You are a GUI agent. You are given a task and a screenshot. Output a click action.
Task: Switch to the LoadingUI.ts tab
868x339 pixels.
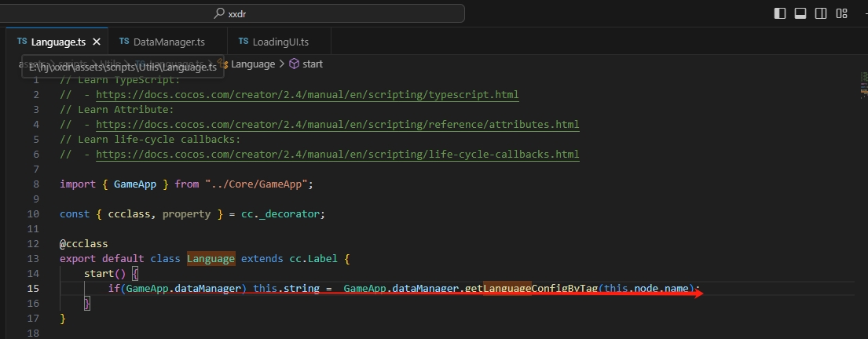point(280,42)
